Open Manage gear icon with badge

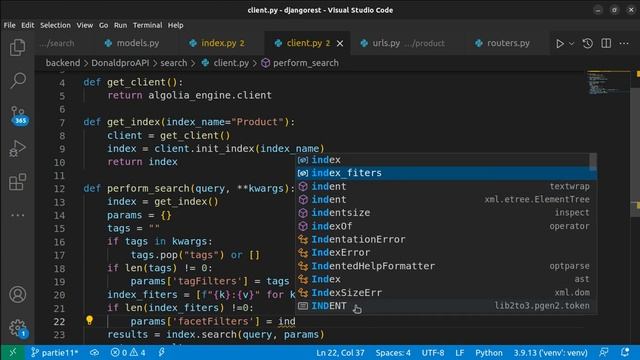pos(18,328)
